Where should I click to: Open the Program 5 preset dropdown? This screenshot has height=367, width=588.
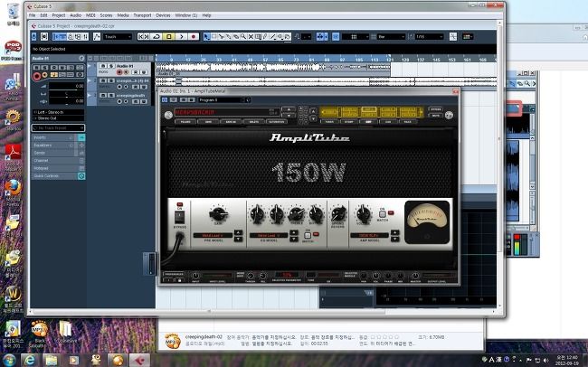[223, 100]
